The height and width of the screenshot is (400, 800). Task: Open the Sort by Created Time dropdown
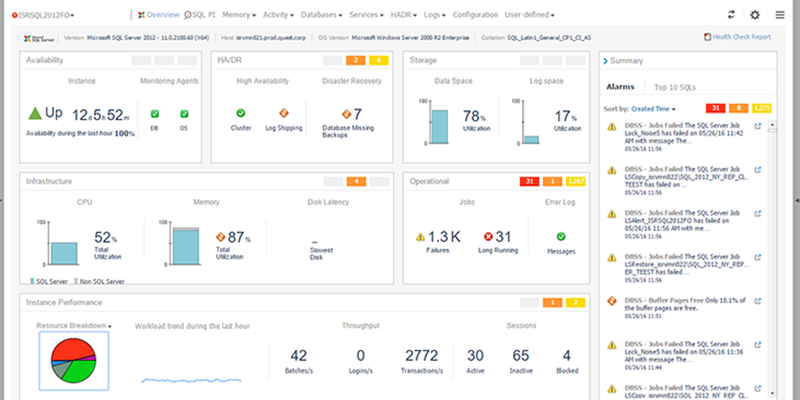pos(653,109)
